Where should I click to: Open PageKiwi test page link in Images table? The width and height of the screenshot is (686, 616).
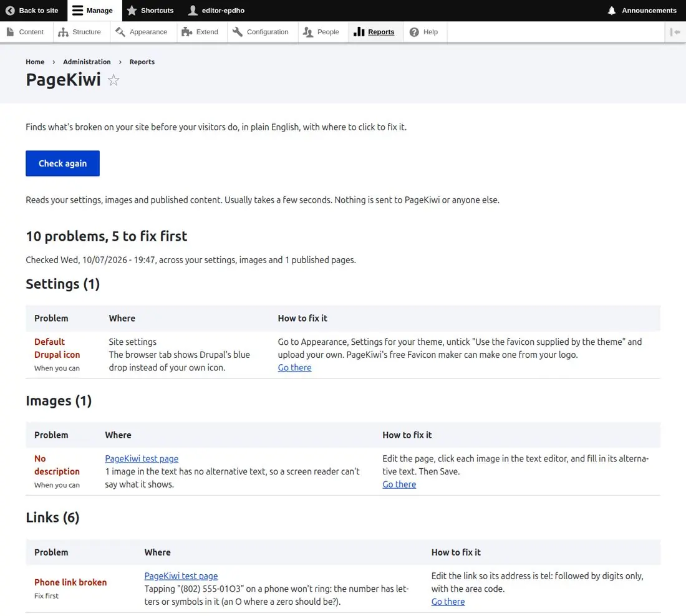click(x=142, y=458)
